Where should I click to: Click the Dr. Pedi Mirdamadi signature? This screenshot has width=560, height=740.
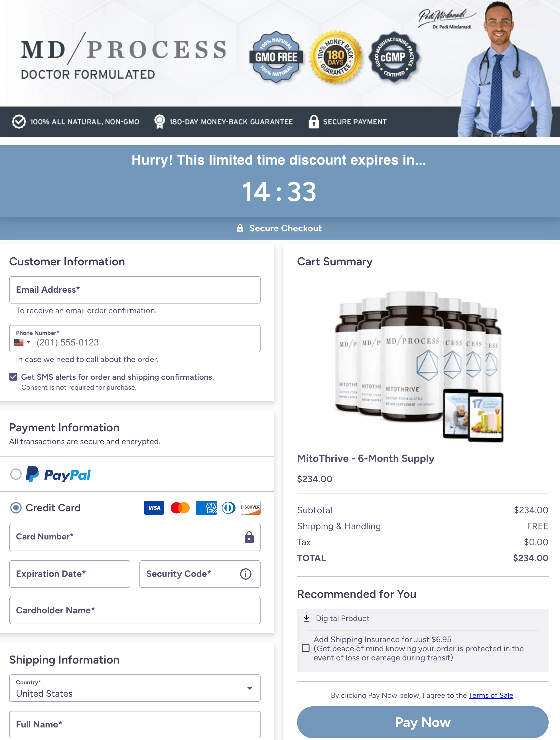click(x=447, y=18)
